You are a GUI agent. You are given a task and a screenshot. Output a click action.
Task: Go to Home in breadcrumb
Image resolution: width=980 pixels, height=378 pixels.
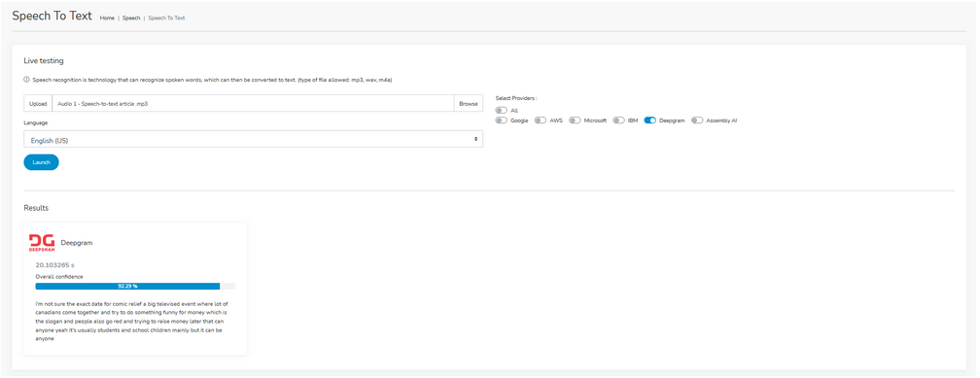tap(107, 18)
